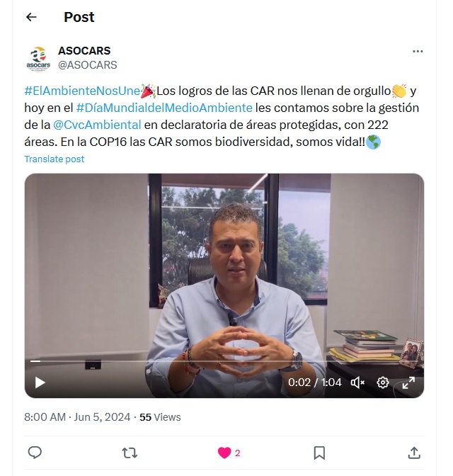Open video settings gear
Image resolution: width=453 pixels, height=476 pixels.
(383, 382)
